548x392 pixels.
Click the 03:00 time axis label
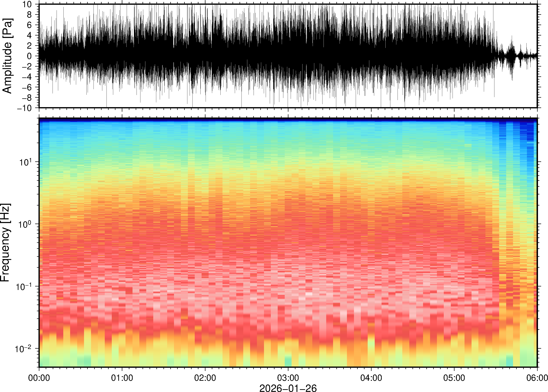click(x=288, y=378)
